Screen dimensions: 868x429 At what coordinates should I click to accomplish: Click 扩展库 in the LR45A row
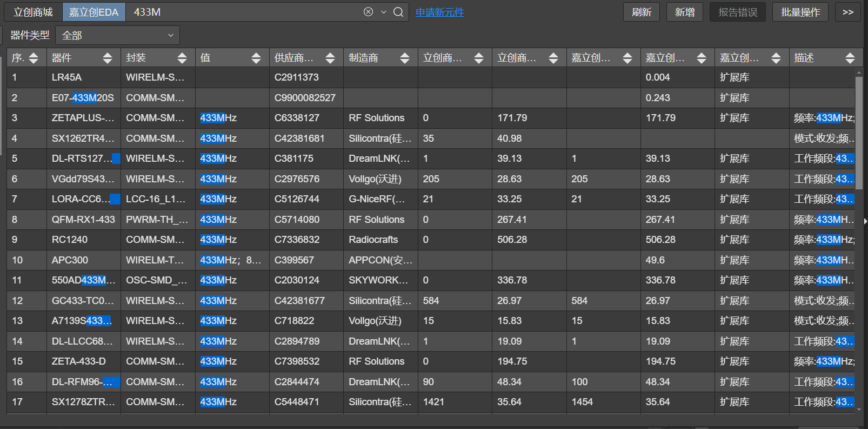pos(735,77)
